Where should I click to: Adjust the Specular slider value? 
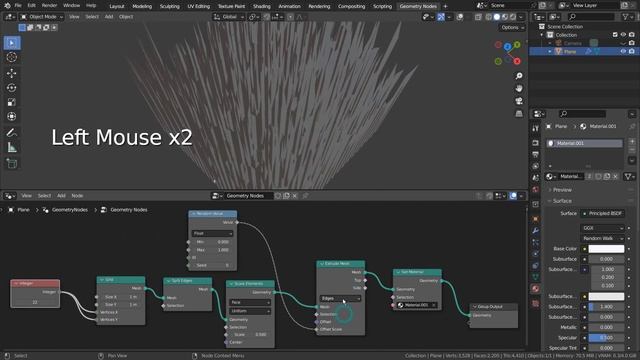pos(606,338)
